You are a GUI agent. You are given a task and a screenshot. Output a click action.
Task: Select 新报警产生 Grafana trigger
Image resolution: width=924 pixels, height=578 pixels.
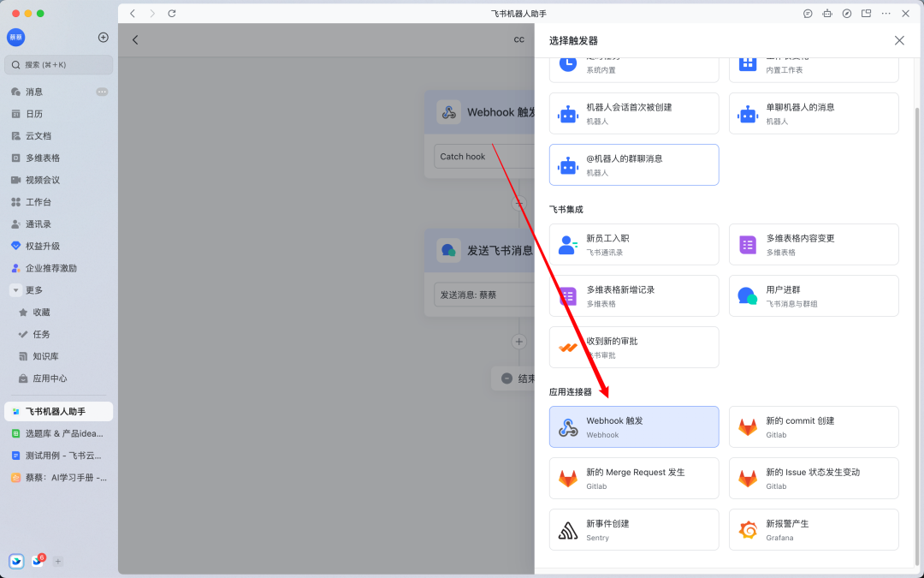click(814, 530)
